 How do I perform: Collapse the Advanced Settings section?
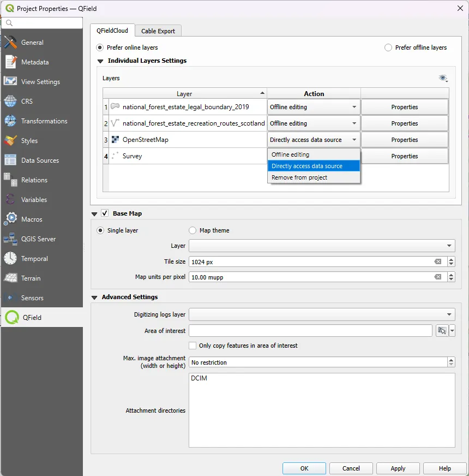pos(94,297)
